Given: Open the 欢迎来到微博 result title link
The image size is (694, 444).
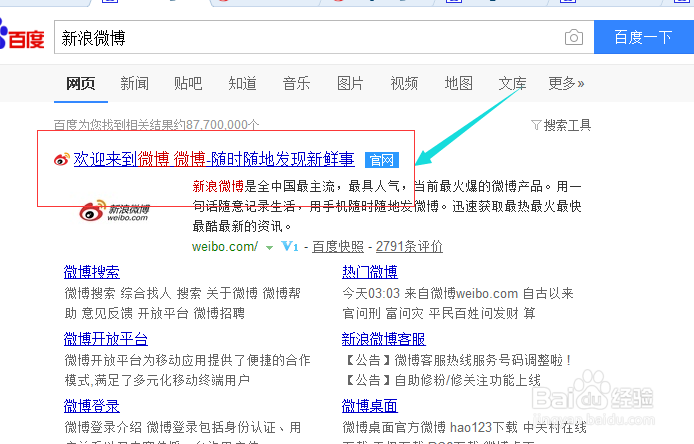Looking at the screenshot, I should 214,159.
